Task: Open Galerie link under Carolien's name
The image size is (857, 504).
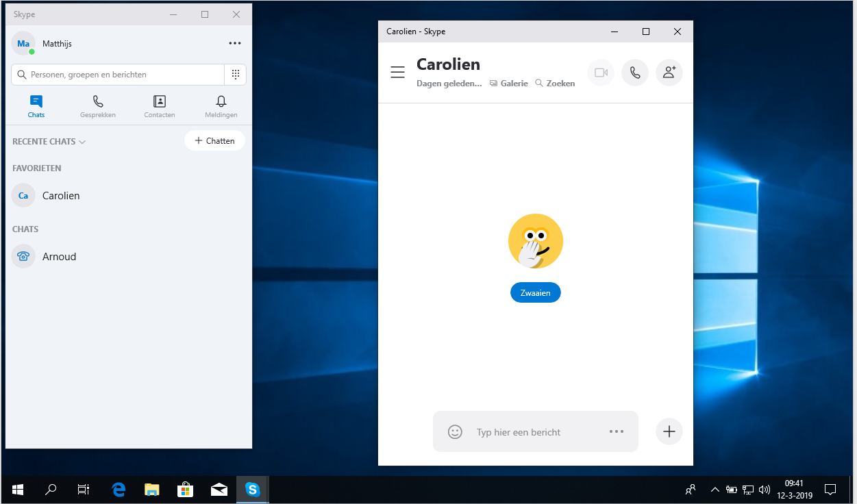Action: point(509,84)
